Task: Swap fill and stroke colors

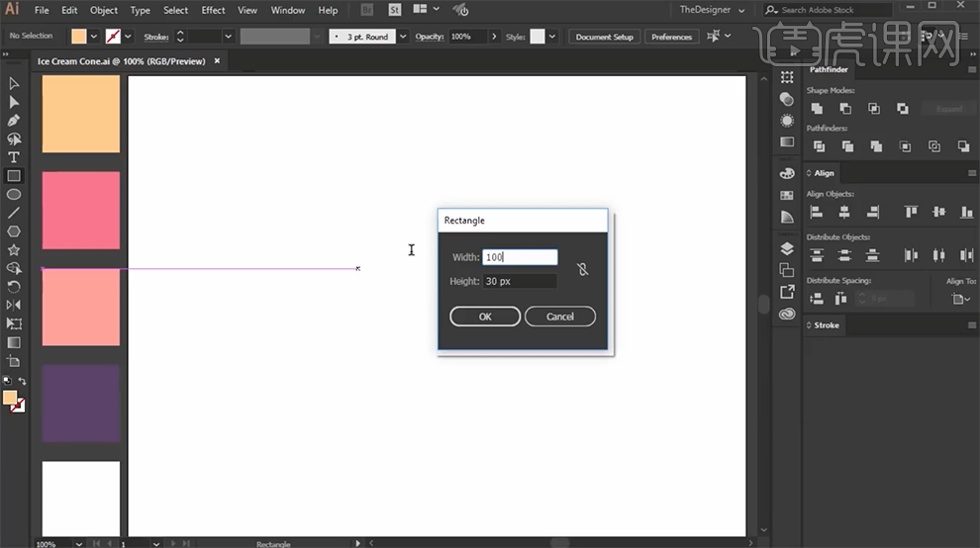Action: (22, 381)
